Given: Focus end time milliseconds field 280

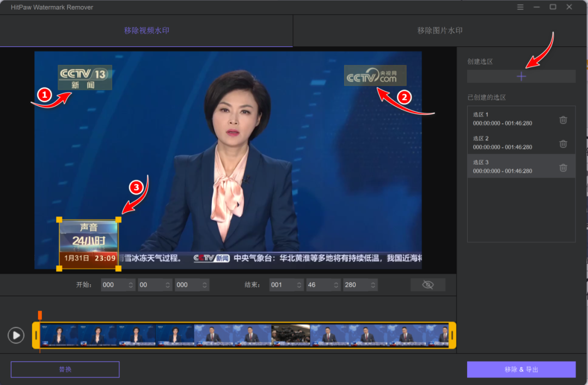Looking at the screenshot, I should coord(360,285).
